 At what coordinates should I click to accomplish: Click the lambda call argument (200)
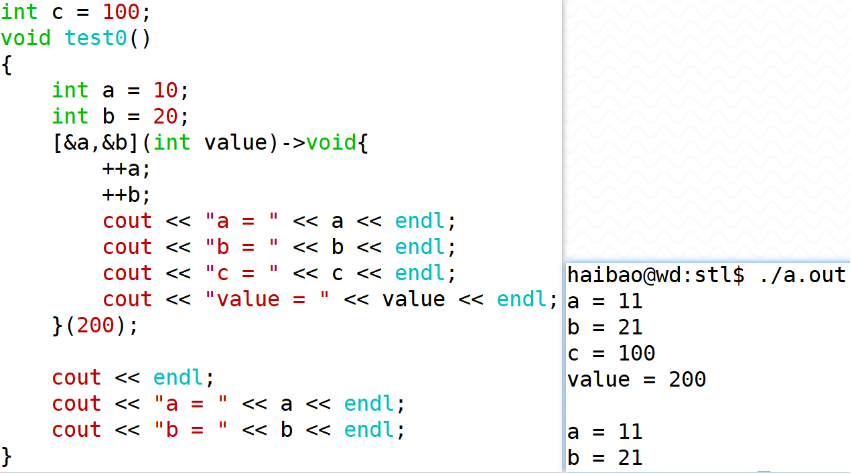pyautogui.click(x=95, y=325)
